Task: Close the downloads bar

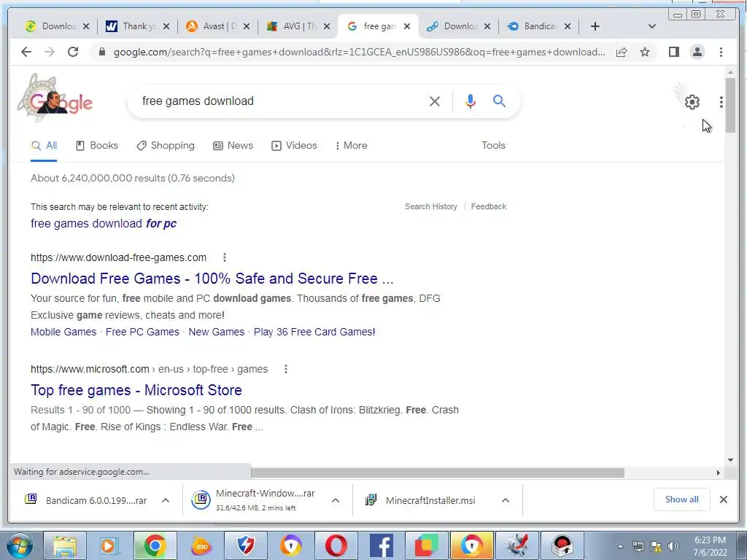Action: (723, 499)
